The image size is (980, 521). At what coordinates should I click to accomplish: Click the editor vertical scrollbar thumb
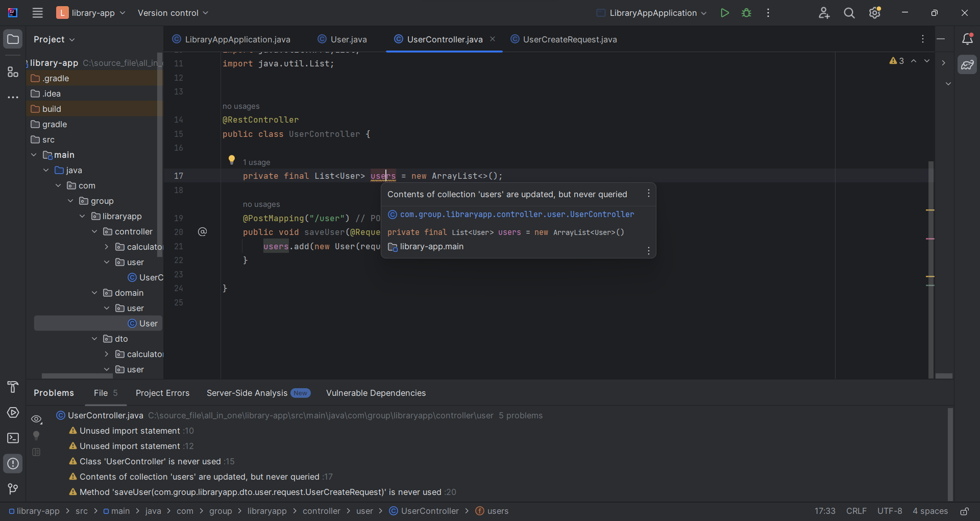931,269
